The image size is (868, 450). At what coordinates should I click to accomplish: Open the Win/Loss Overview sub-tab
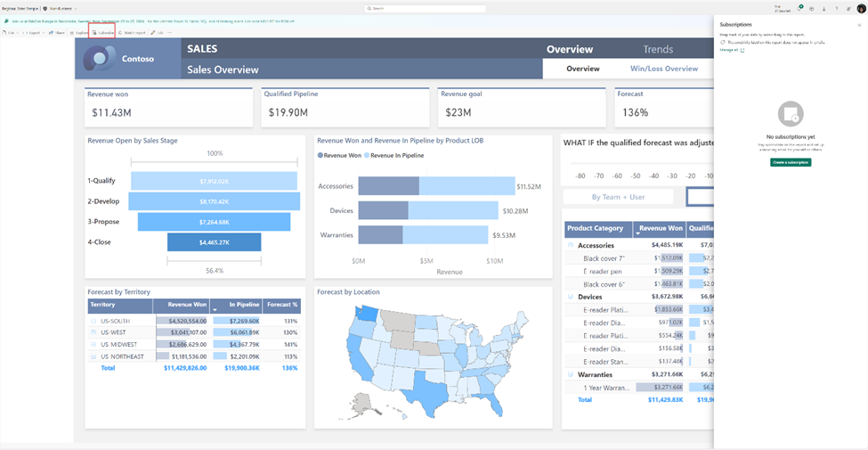pos(664,69)
